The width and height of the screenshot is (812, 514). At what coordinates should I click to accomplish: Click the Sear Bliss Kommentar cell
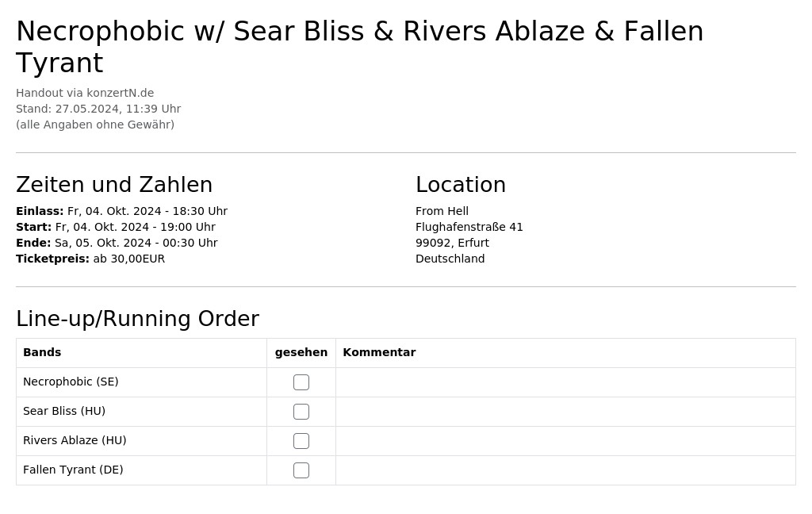point(565,412)
